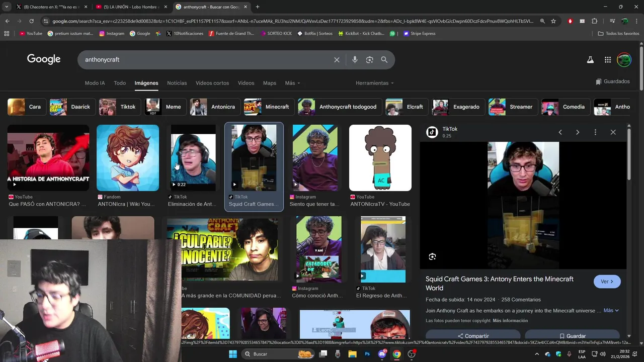This screenshot has height=362, width=644.
Task: Open Photoshop from the taskbar
Action: (367, 354)
